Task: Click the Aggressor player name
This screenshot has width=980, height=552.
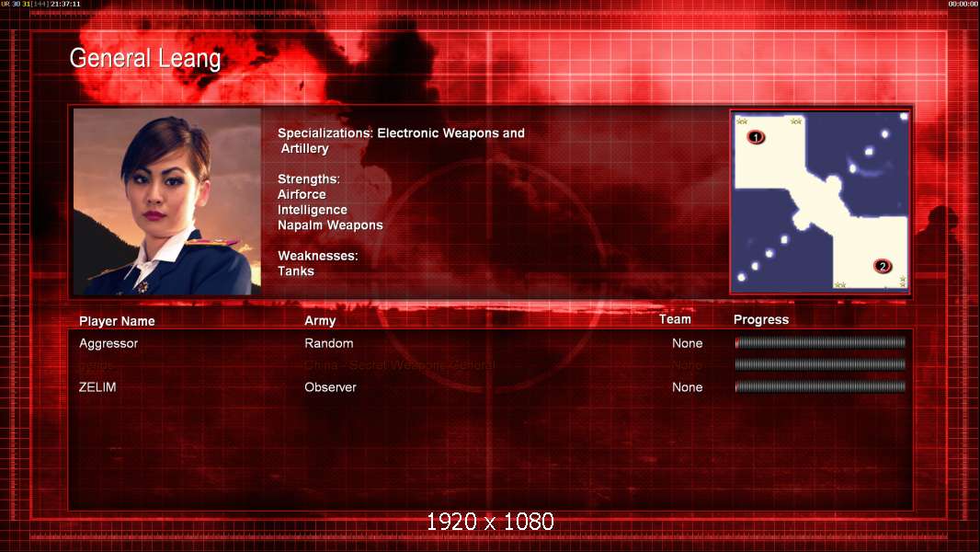Action: pos(108,343)
